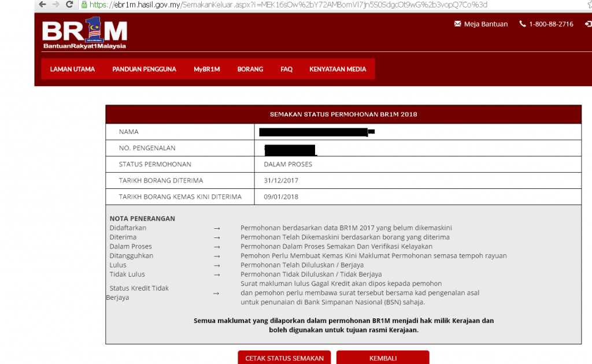
Task: Click the STATUS PERMOHONAN row label
Action: (155, 164)
